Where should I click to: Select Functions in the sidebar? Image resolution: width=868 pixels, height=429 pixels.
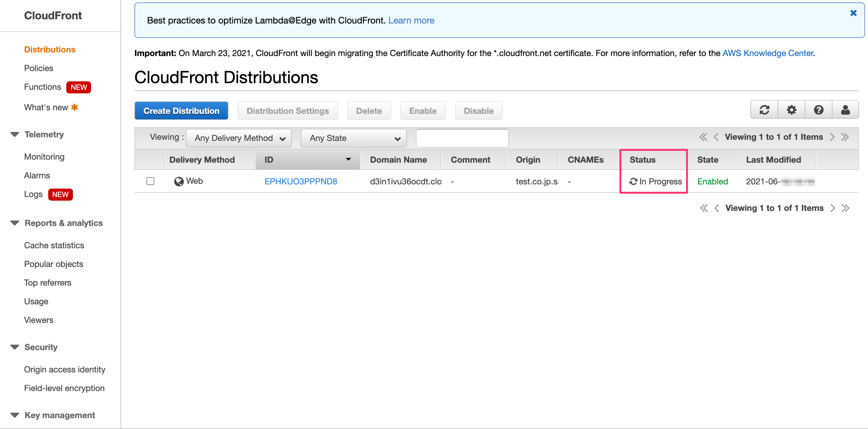coord(42,86)
